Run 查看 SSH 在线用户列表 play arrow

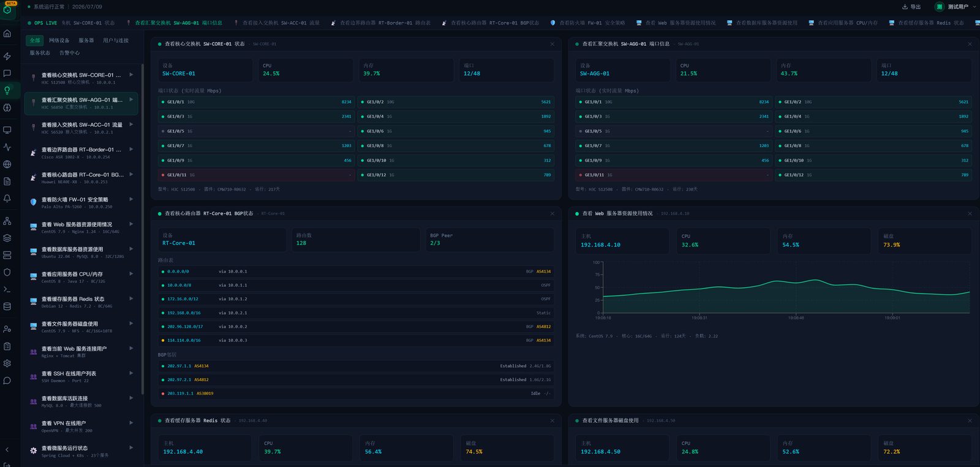coord(131,373)
